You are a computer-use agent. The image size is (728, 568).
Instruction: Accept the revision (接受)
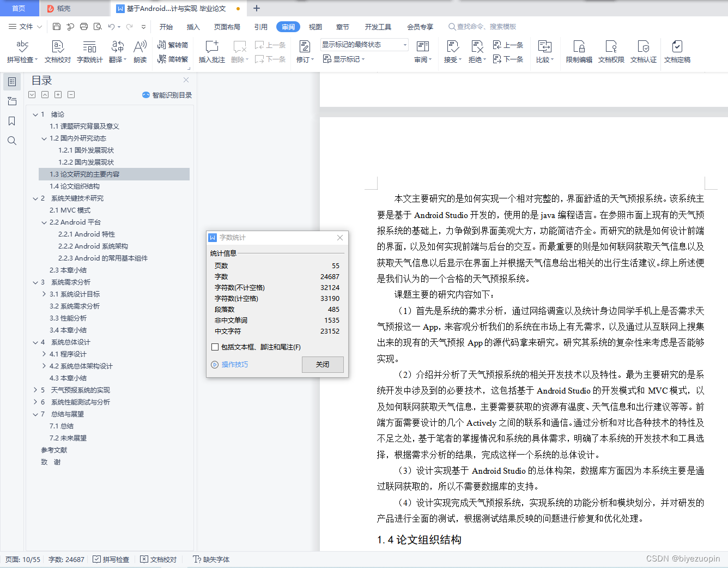click(452, 52)
